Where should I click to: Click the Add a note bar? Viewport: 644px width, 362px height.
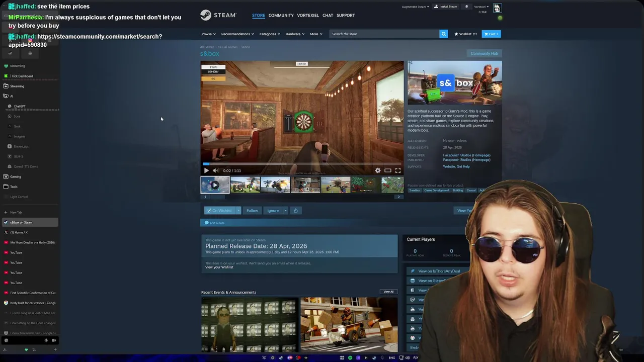(299, 223)
